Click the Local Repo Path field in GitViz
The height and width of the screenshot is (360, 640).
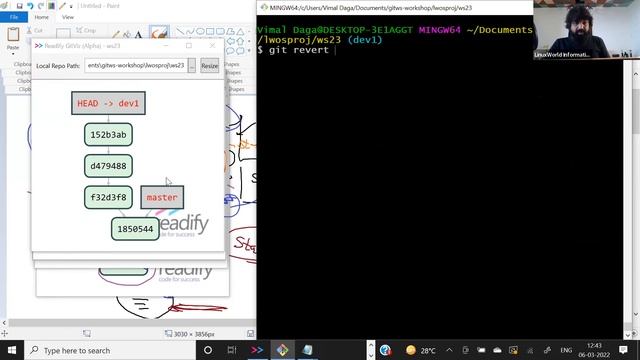click(136, 65)
